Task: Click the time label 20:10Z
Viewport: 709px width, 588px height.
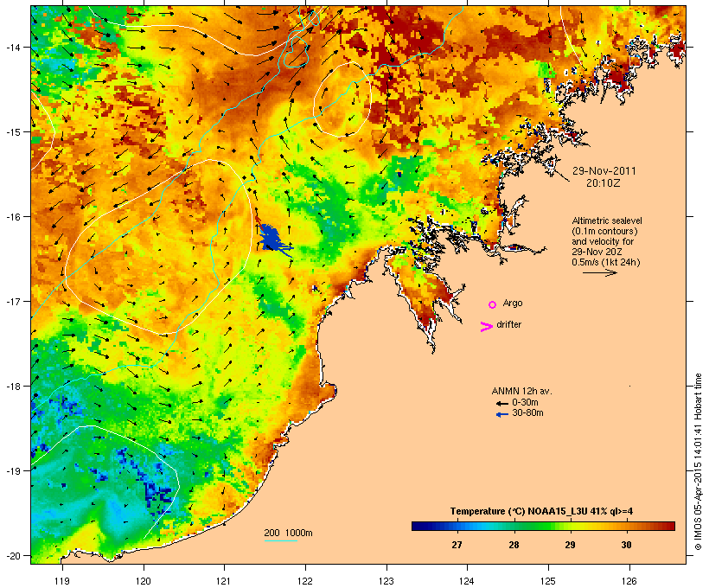Action: (x=604, y=183)
